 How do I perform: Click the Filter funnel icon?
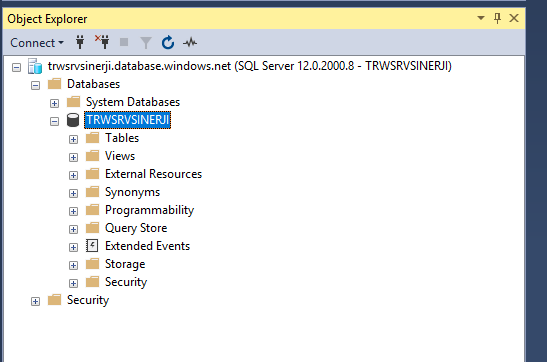(x=145, y=43)
